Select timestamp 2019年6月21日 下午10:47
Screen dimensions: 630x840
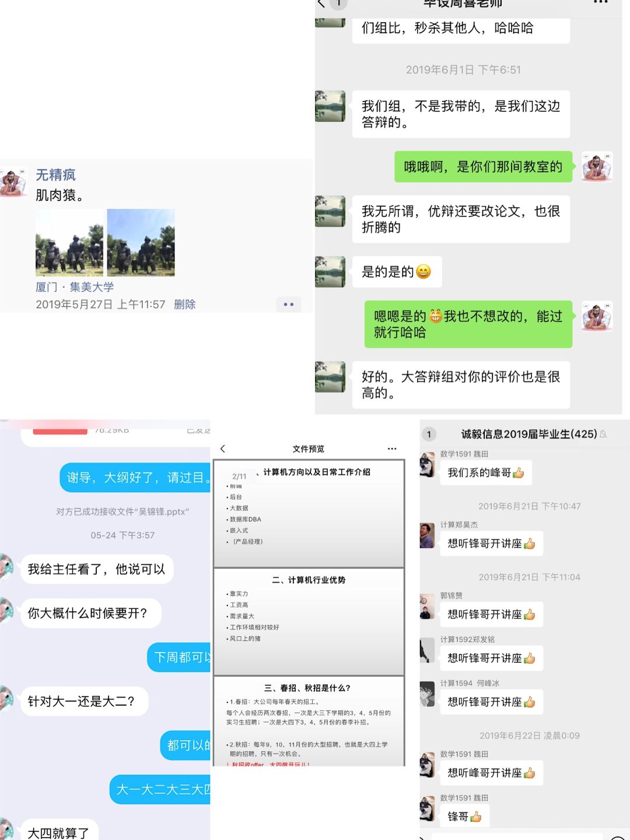pyautogui.click(x=530, y=506)
